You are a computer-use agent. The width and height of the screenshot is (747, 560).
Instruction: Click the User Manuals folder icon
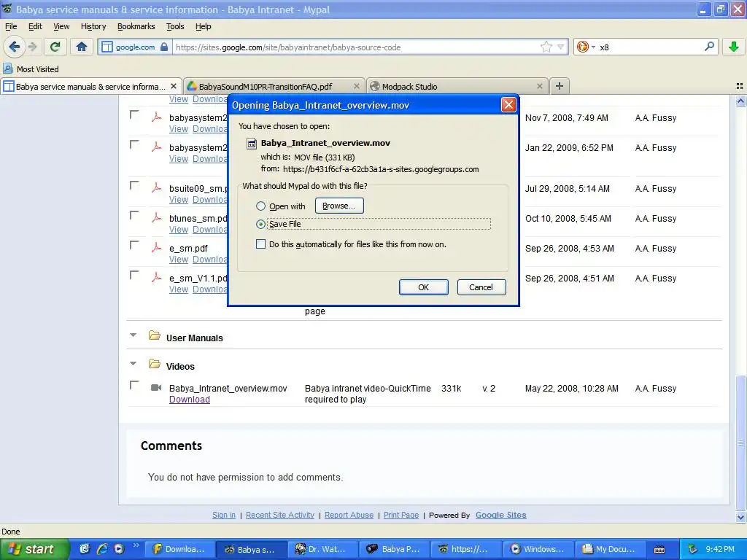[154, 335]
